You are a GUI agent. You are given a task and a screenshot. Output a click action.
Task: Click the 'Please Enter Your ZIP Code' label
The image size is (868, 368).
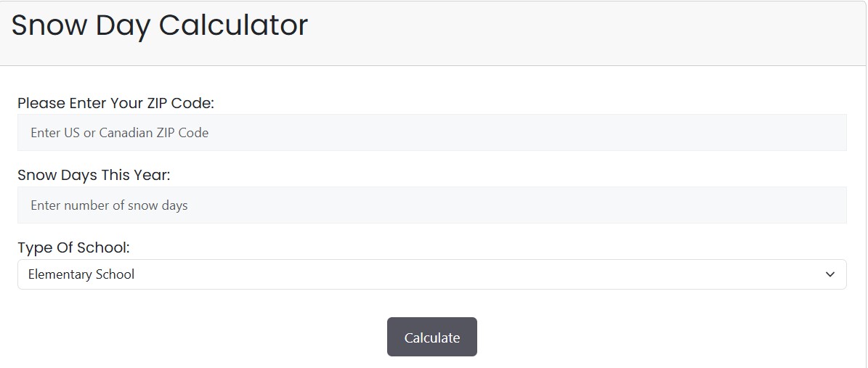click(x=115, y=103)
